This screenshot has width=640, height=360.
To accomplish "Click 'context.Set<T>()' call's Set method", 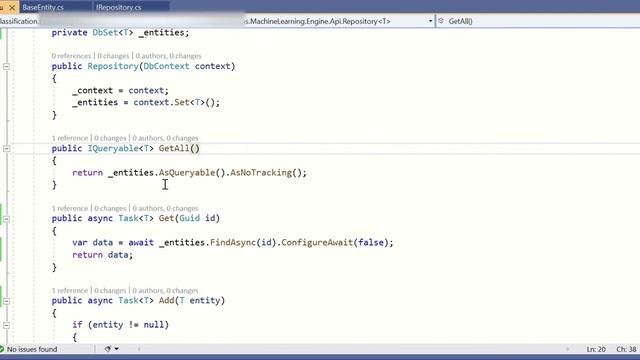I will coord(182,102).
